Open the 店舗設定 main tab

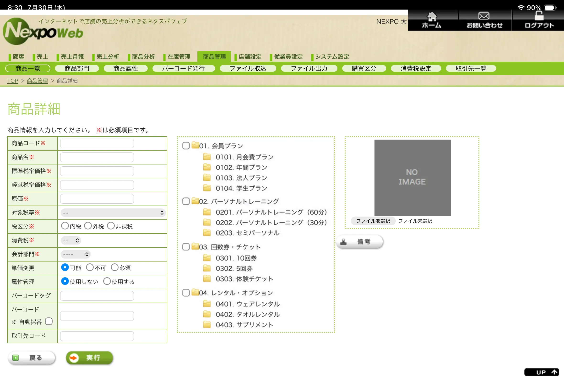(248, 57)
